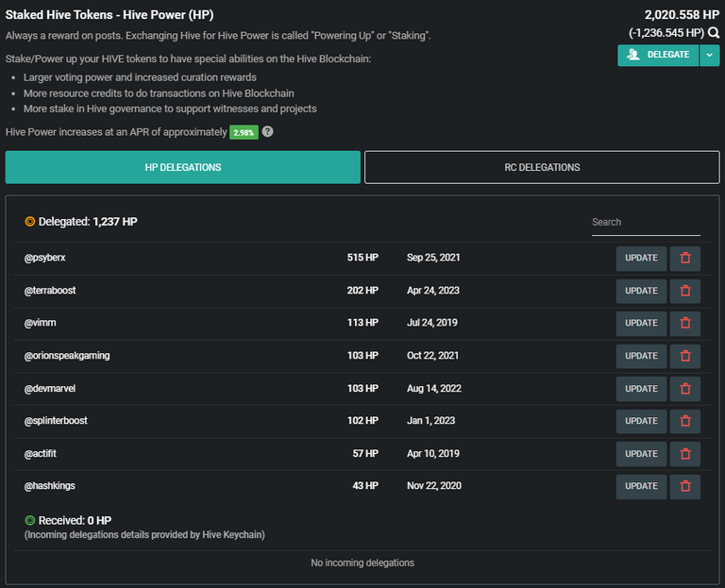725x588 pixels.
Task: Update the @psyberx delegation
Action: [x=641, y=258]
